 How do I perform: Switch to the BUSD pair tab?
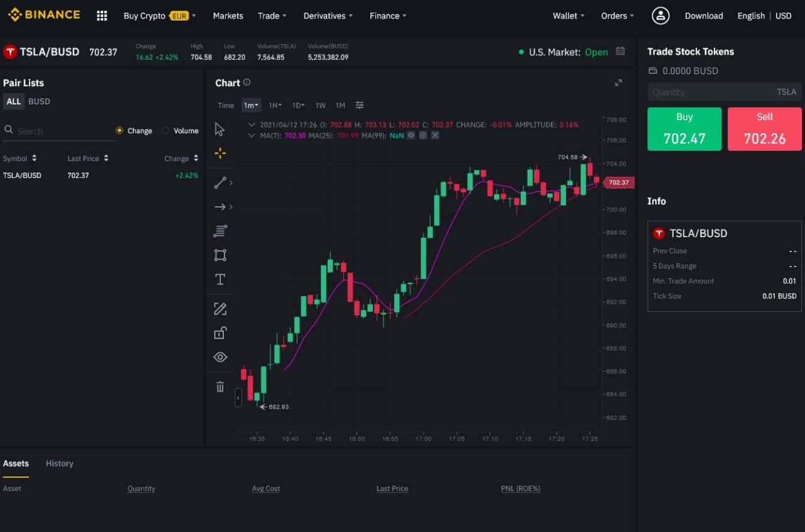pyautogui.click(x=38, y=101)
